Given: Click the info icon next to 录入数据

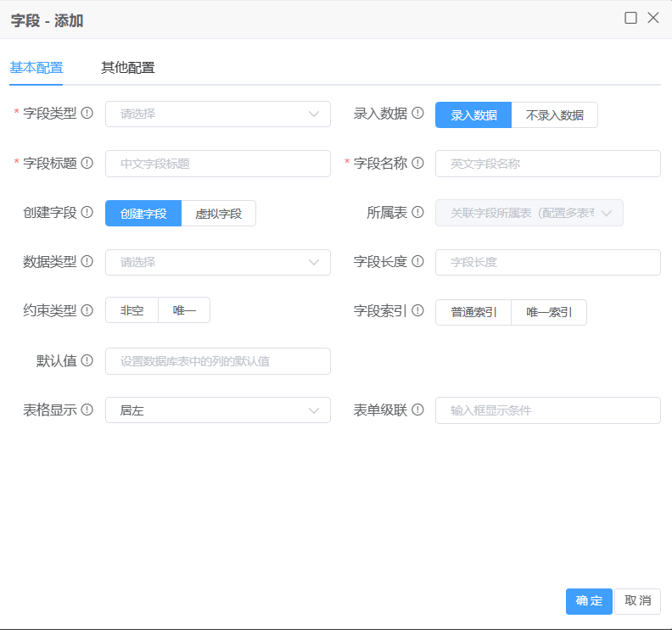Looking at the screenshot, I should coord(417,114).
